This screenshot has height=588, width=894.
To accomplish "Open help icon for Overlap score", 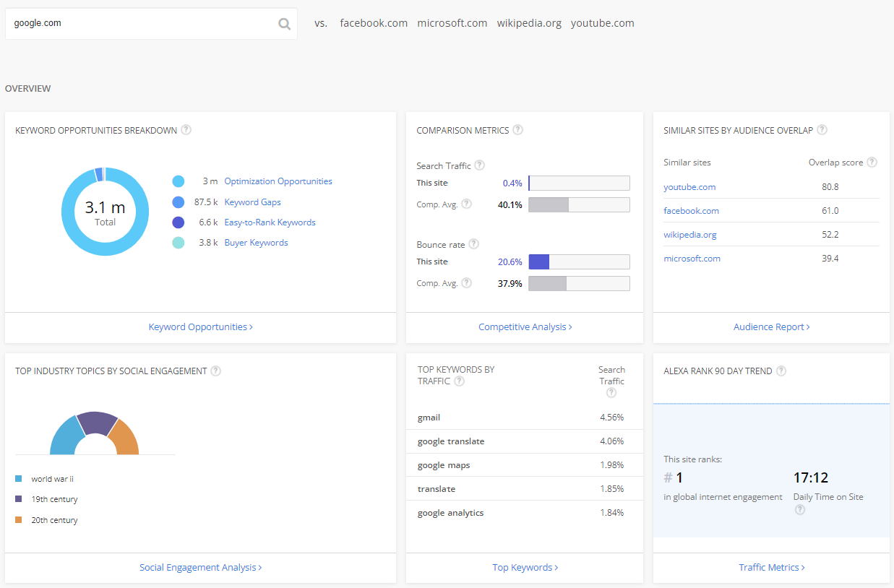I will (872, 163).
